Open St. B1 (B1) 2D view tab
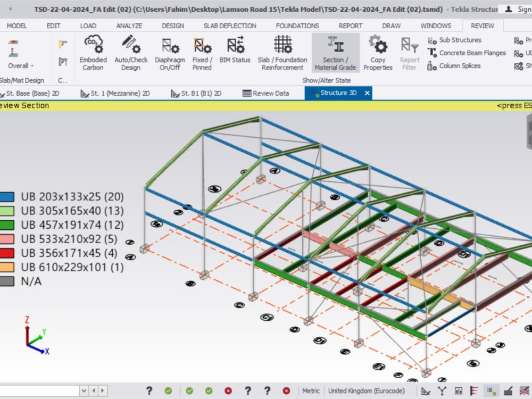The image size is (532, 399). tap(196, 93)
